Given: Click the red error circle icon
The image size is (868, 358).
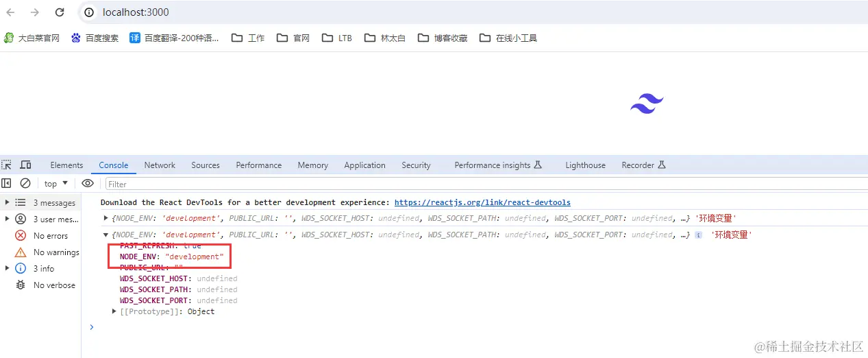Looking at the screenshot, I should (21, 235).
